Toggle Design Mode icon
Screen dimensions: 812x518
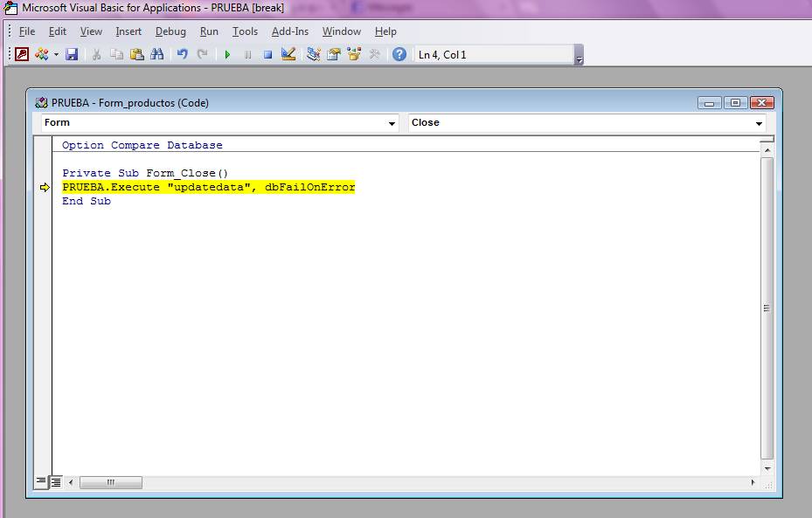(x=288, y=54)
